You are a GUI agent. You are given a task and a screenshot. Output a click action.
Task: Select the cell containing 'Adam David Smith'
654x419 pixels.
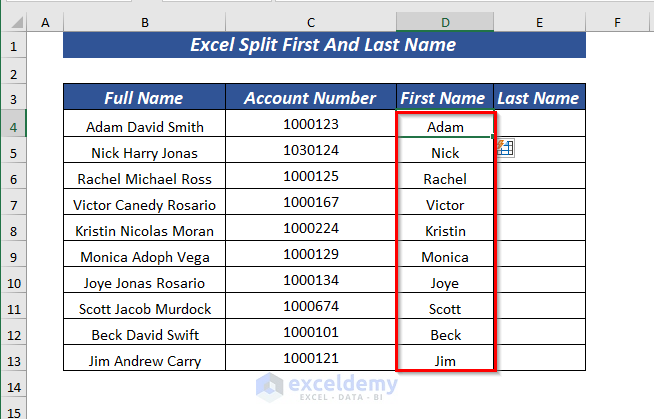click(145, 127)
